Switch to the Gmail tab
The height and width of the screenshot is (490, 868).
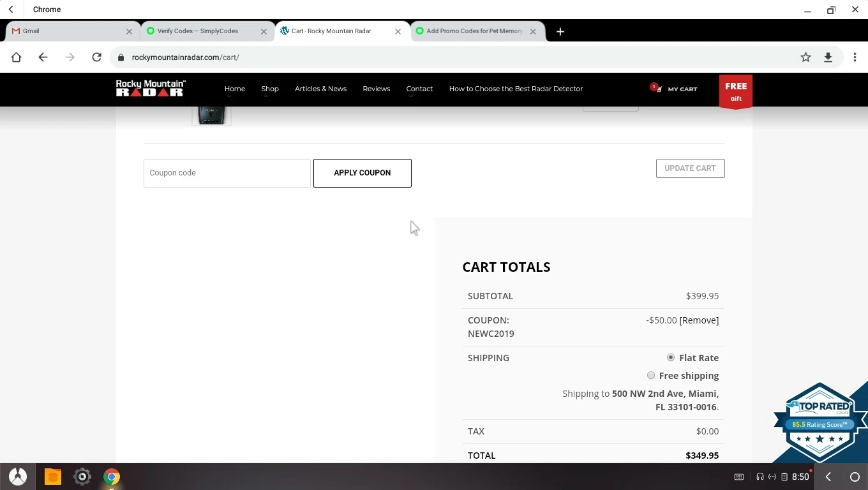(x=72, y=31)
